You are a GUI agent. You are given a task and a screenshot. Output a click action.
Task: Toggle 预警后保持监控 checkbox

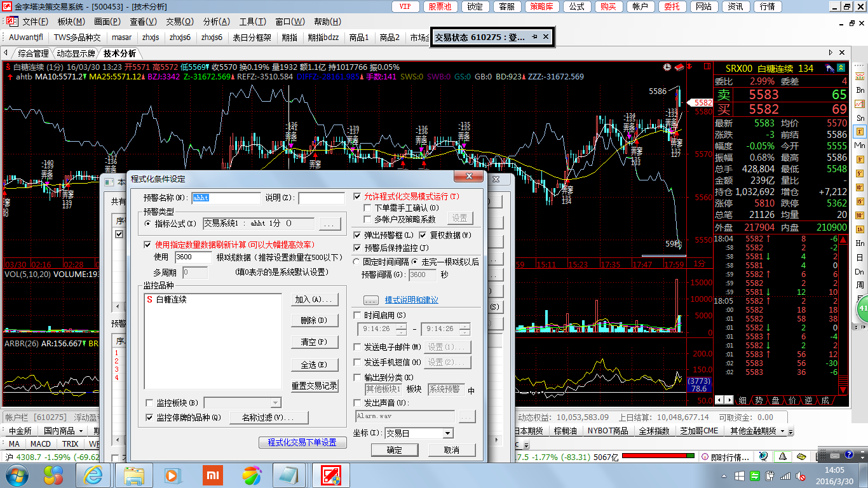pyautogui.click(x=357, y=247)
